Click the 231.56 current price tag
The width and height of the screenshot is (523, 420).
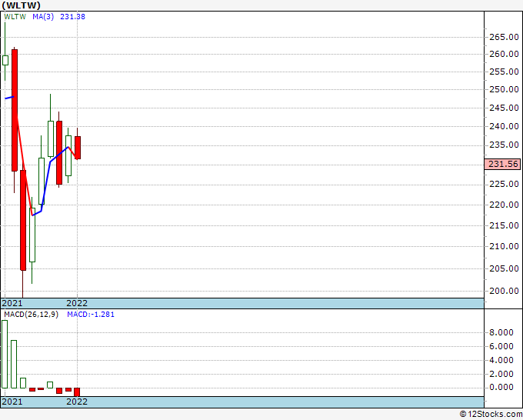point(503,164)
